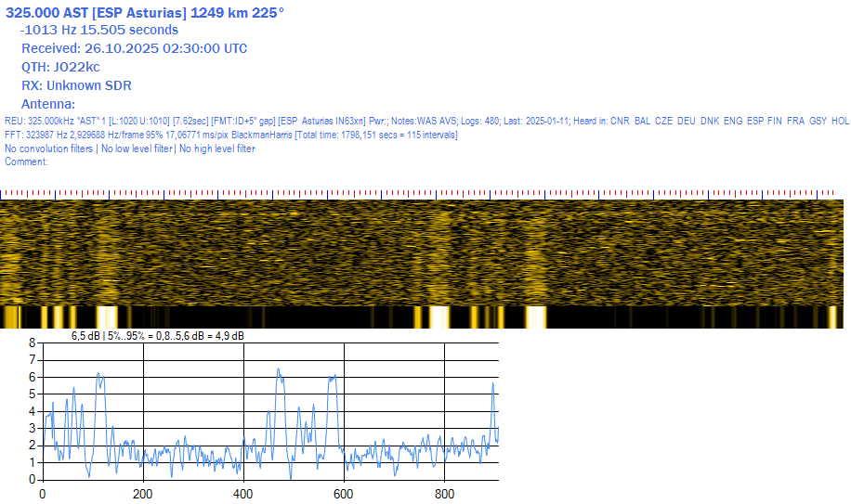Click the No convolution filters text

[48, 149]
